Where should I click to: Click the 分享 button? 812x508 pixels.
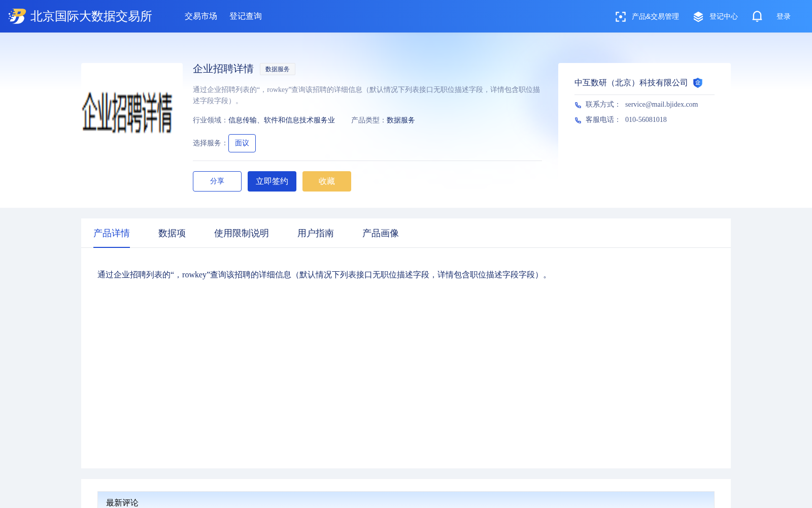(x=217, y=181)
